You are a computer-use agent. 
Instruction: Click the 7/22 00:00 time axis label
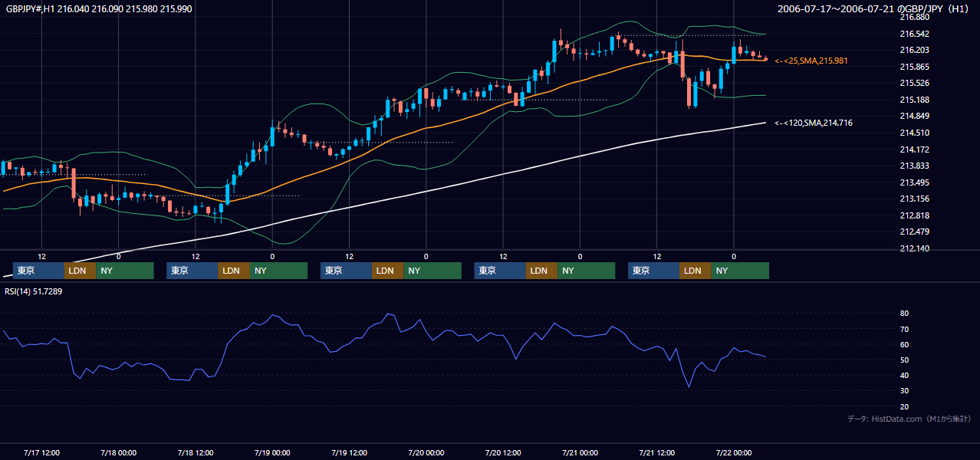tap(734, 452)
